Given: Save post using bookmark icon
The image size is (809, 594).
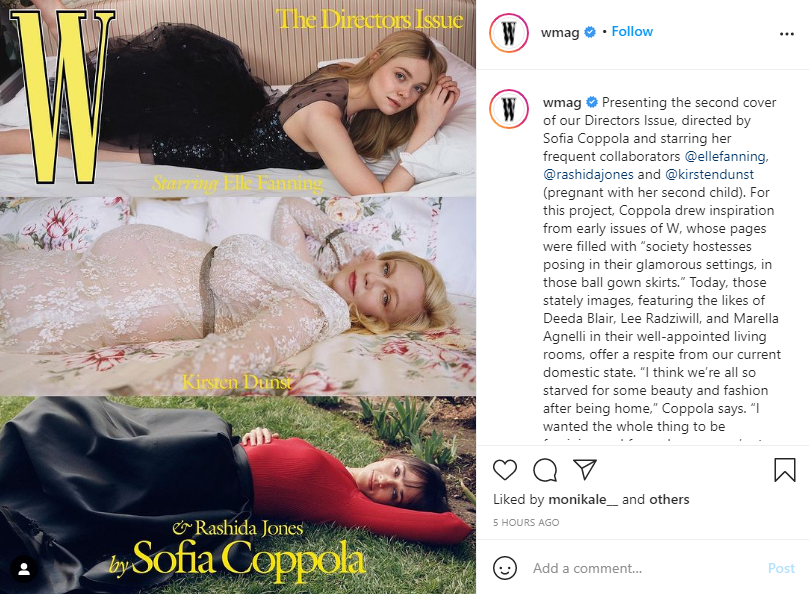Looking at the screenshot, I should point(785,470).
